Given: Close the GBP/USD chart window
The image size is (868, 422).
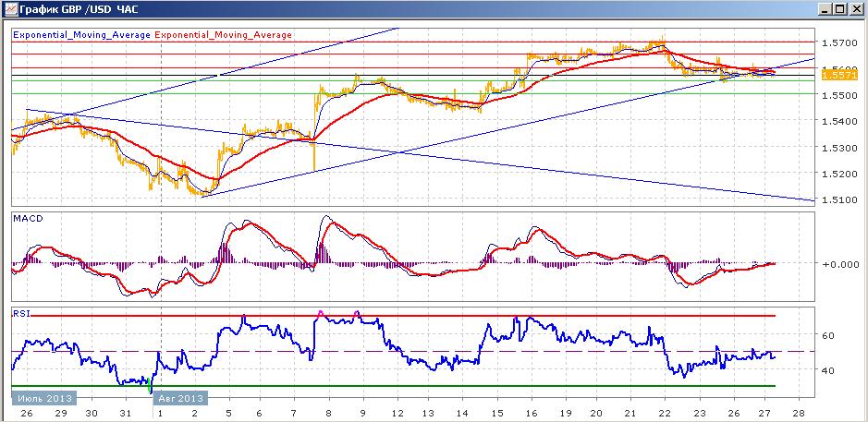Looking at the screenshot, I should point(856,9).
